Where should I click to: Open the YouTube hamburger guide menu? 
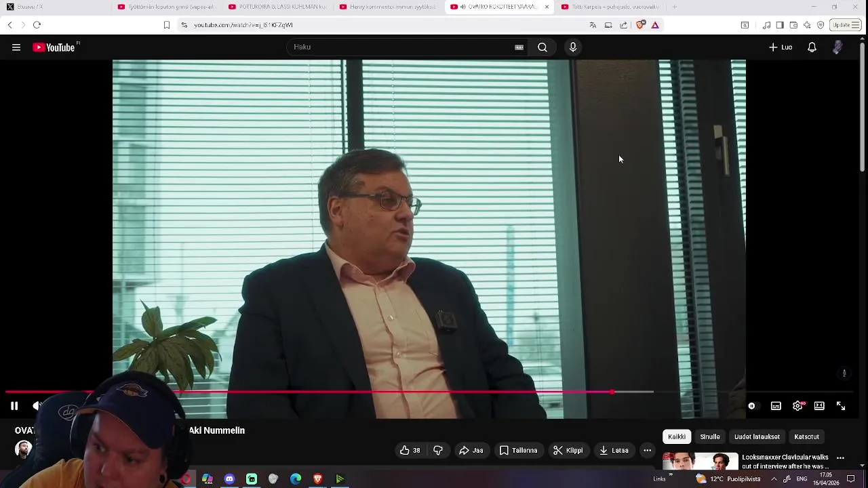click(x=16, y=47)
